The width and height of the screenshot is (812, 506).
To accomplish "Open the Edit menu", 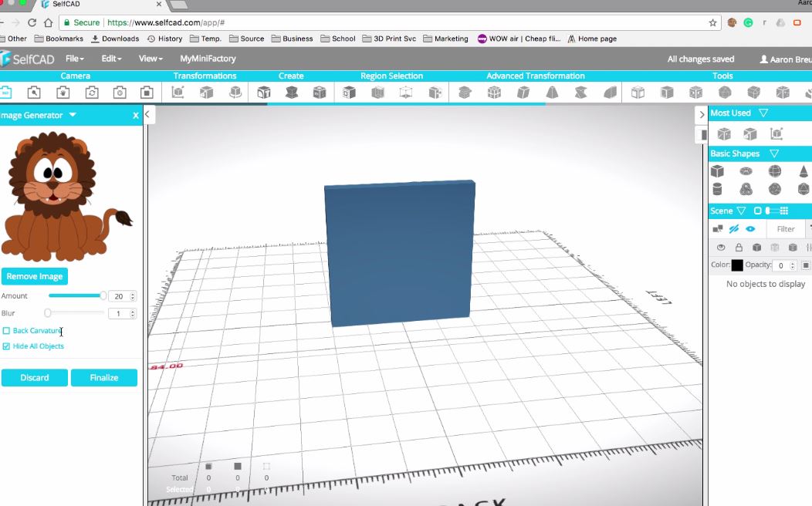I will click(x=111, y=59).
